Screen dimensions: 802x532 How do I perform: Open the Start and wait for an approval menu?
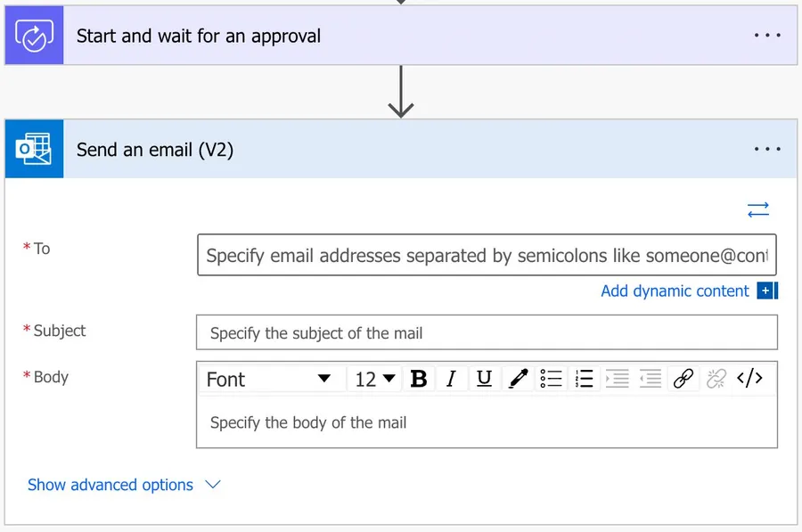[x=767, y=36]
